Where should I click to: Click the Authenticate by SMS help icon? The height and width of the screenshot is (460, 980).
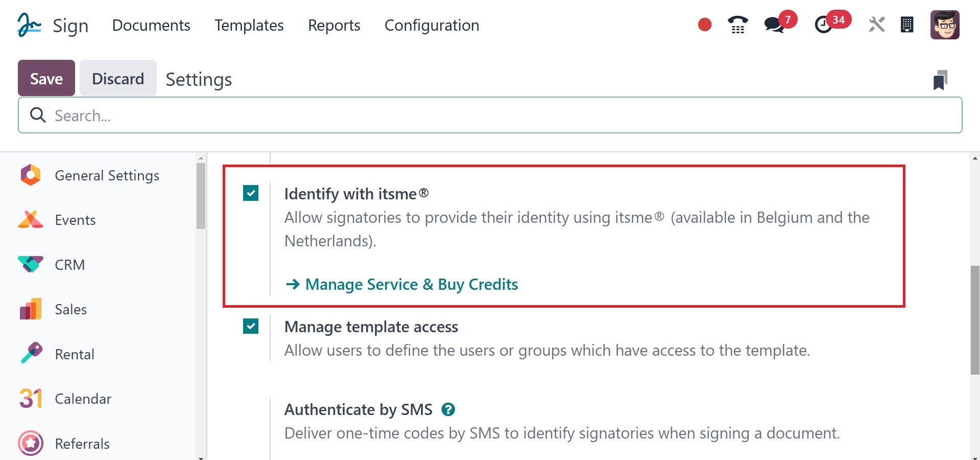click(x=448, y=409)
